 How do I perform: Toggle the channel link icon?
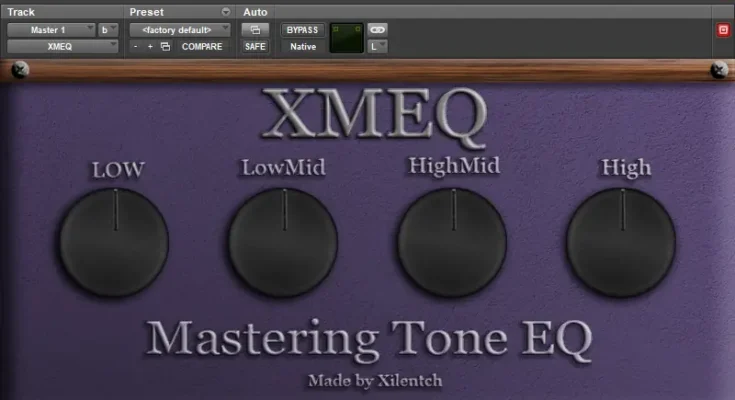coord(377,30)
